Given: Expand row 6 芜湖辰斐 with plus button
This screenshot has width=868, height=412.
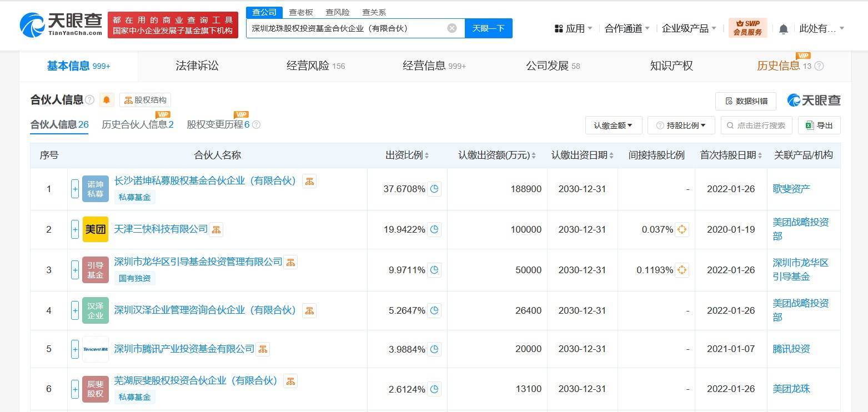Looking at the screenshot, I should click(75, 389).
